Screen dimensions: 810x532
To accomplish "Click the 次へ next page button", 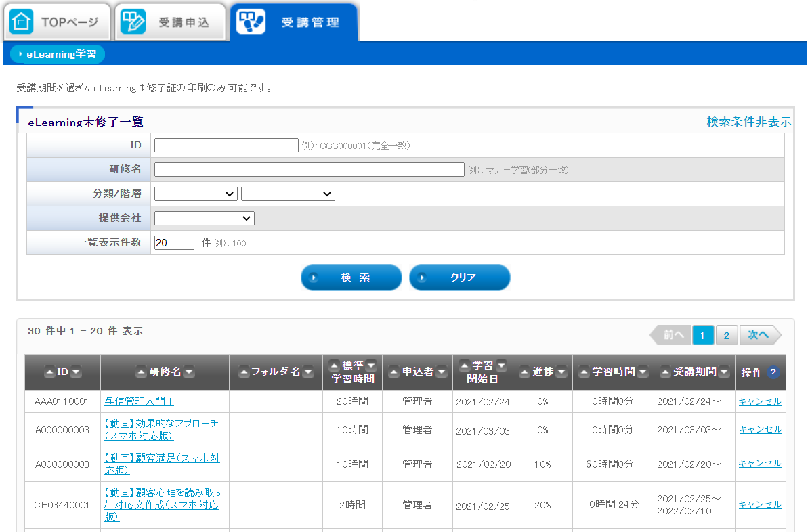I will coord(759,335).
